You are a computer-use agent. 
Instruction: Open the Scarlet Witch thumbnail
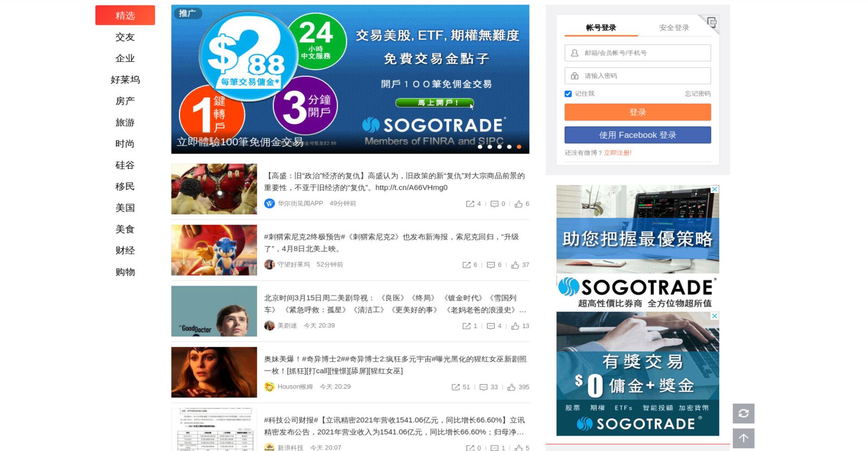point(214,372)
